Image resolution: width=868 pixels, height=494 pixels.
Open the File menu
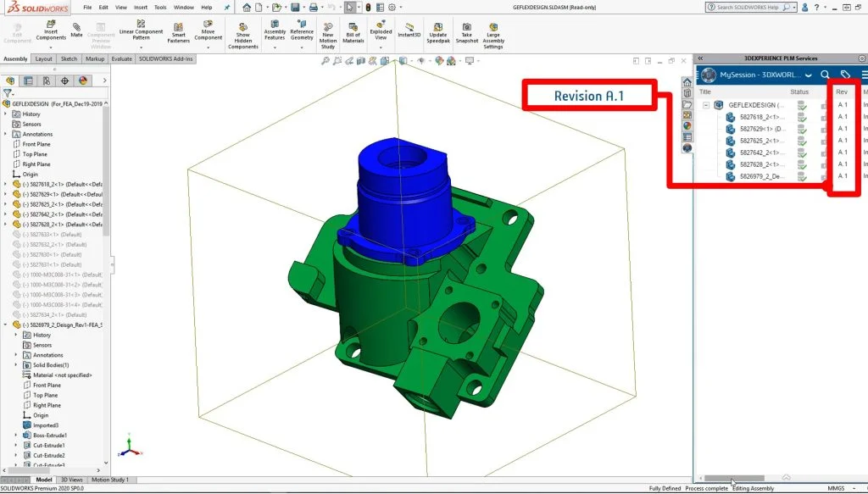(x=87, y=8)
